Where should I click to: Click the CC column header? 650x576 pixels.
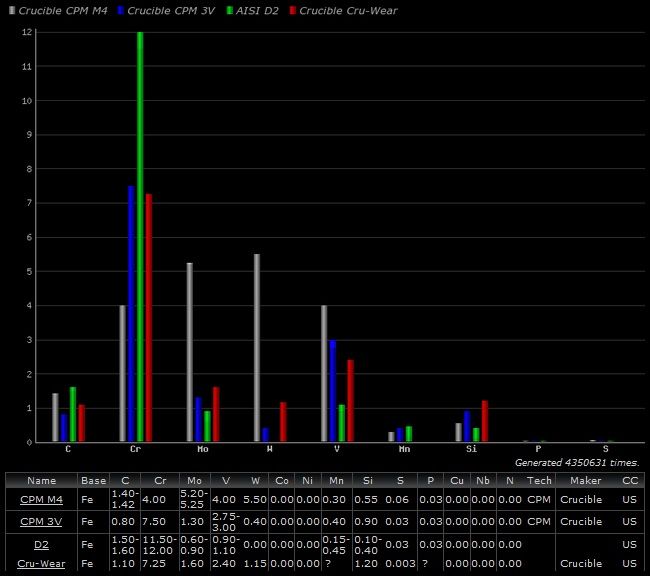pyautogui.click(x=630, y=480)
